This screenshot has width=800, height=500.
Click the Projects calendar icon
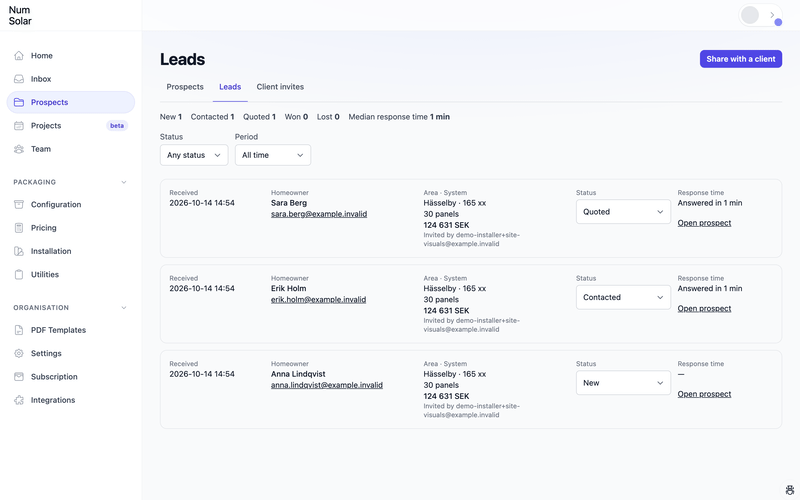(19, 126)
